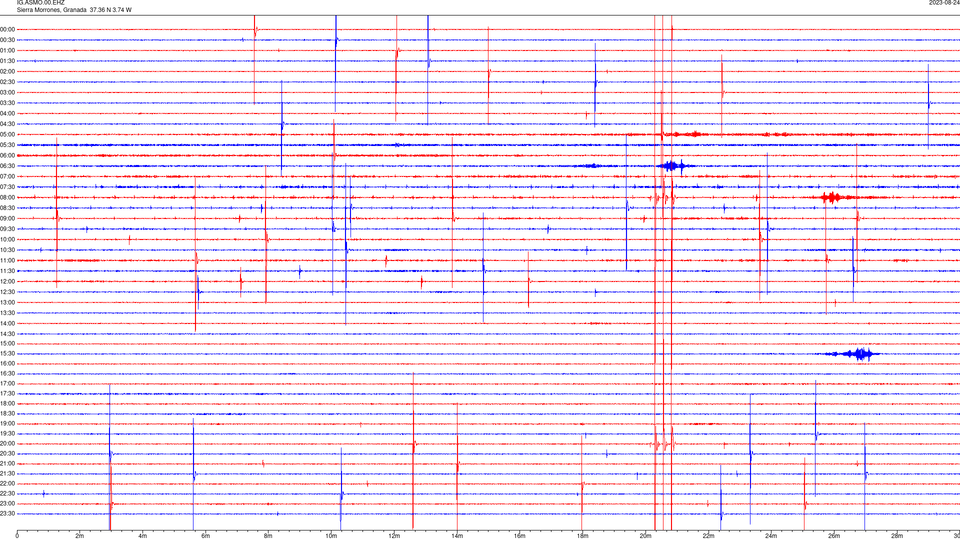960x540 pixels.
Task: Click the station code IG.ASMO.00.EHZ header
Action: click(40, 2)
